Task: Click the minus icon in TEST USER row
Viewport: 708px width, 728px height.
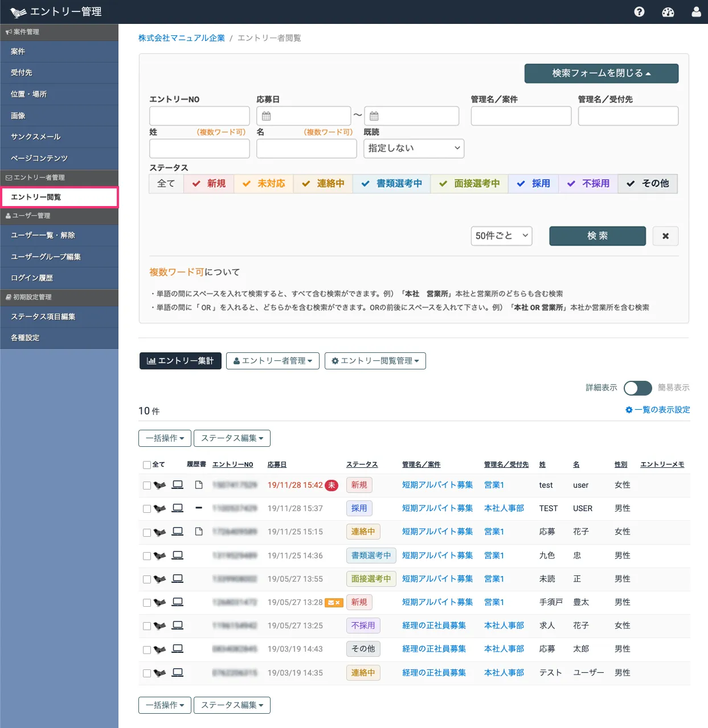Action: coord(199,508)
